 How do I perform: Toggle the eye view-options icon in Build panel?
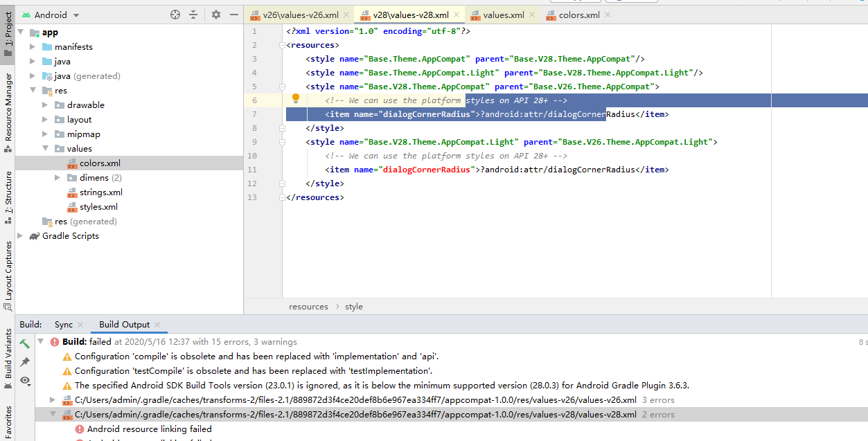coord(25,381)
